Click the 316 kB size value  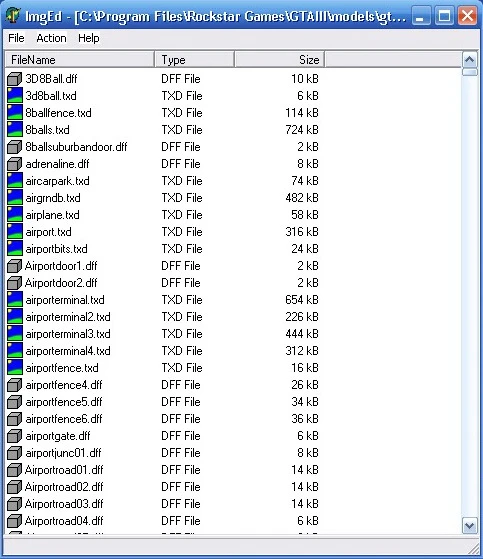pyautogui.click(x=302, y=232)
